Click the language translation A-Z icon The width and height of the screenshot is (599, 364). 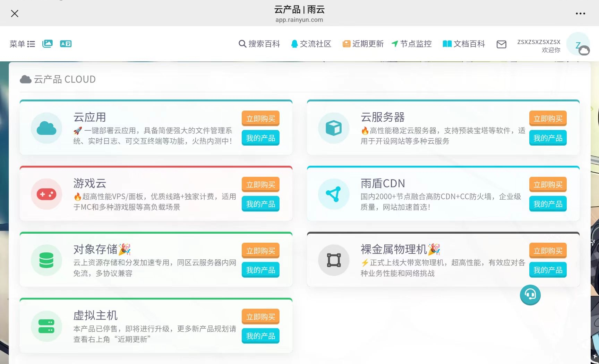tap(66, 44)
